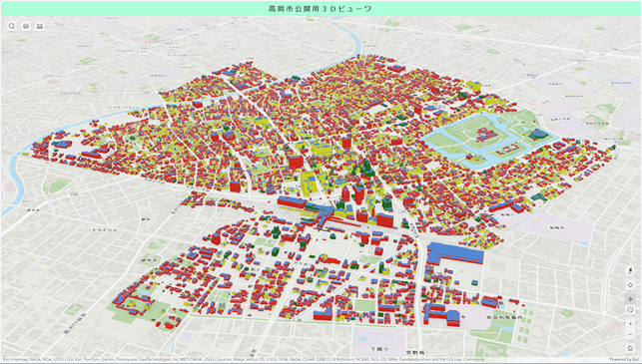
Task: Open the Powered by Esri link
Action: pos(624,359)
